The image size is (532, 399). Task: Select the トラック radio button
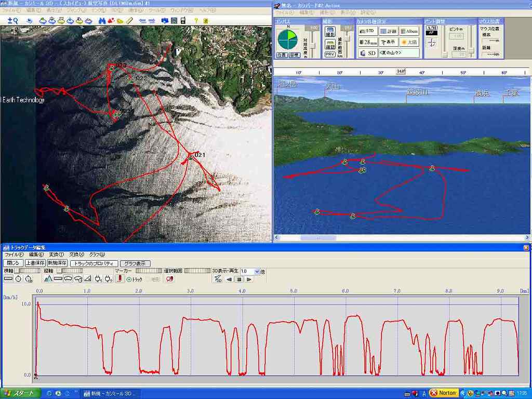[x=129, y=280]
